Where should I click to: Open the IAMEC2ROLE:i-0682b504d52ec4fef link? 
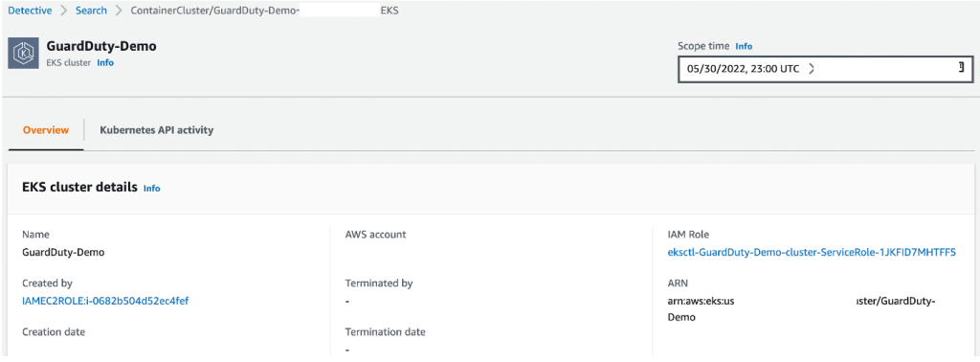105,301
